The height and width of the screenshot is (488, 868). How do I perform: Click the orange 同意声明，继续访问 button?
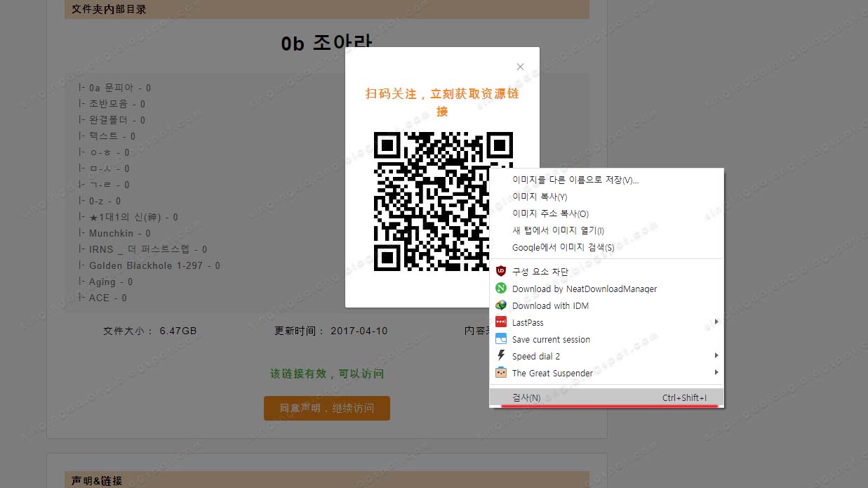coord(326,408)
